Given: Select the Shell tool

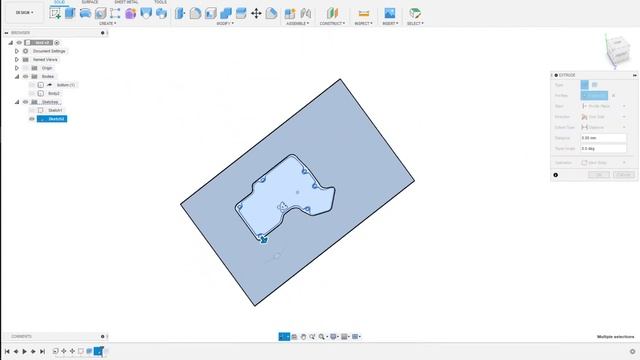Looking at the screenshot, I should tap(211, 13).
